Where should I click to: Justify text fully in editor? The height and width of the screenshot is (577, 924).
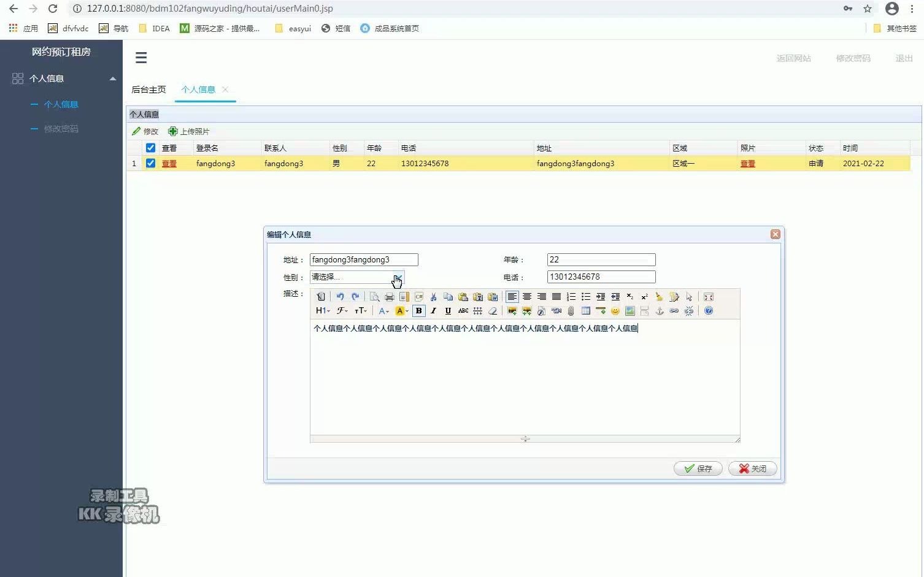click(556, 297)
